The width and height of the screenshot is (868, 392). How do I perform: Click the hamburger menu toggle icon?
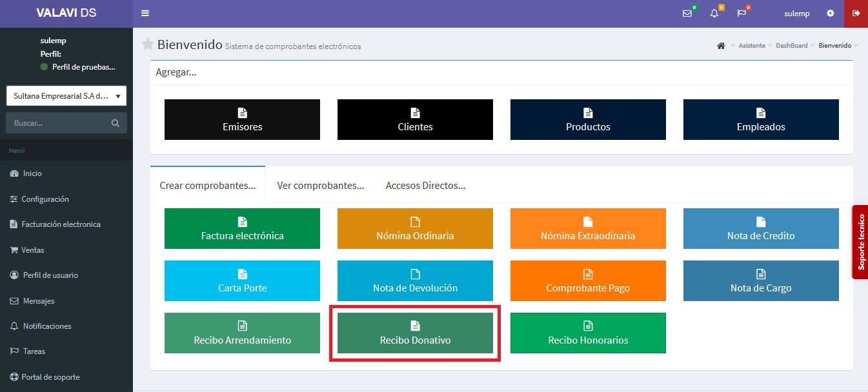145,14
